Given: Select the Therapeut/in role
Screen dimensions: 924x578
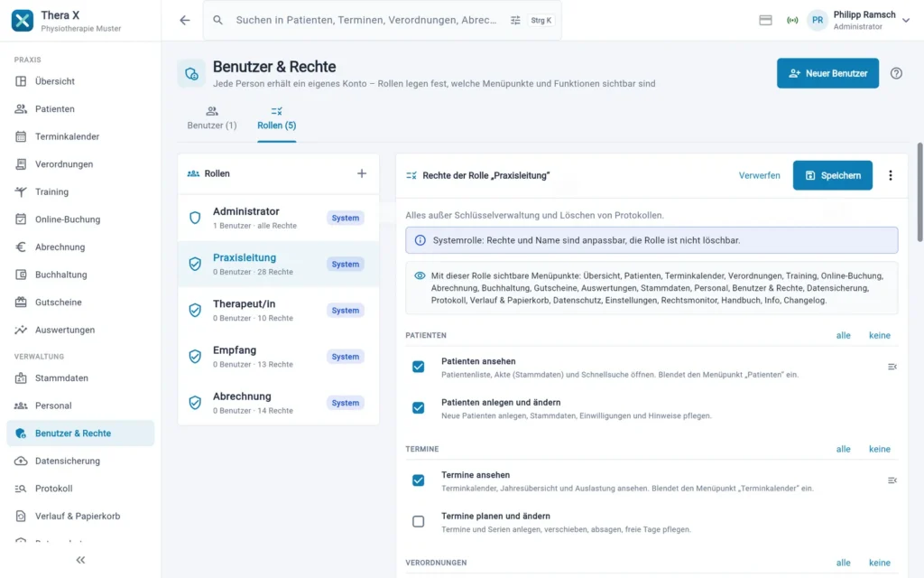Looking at the screenshot, I should pos(278,311).
